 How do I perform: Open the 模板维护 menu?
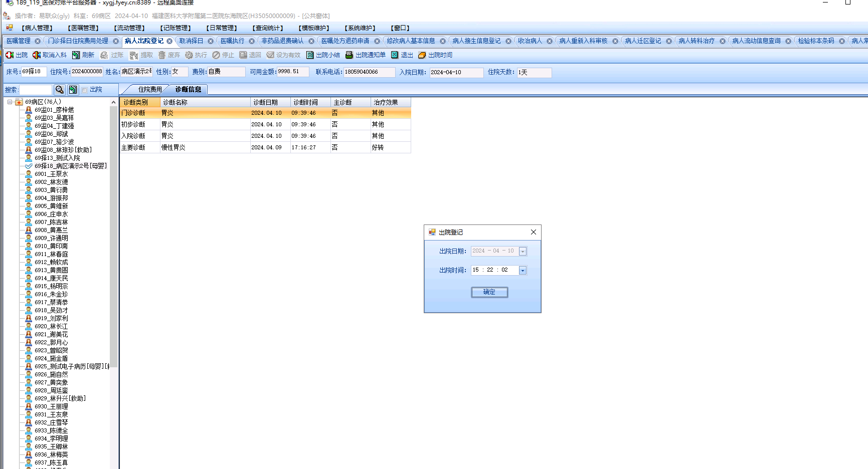pos(314,28)
